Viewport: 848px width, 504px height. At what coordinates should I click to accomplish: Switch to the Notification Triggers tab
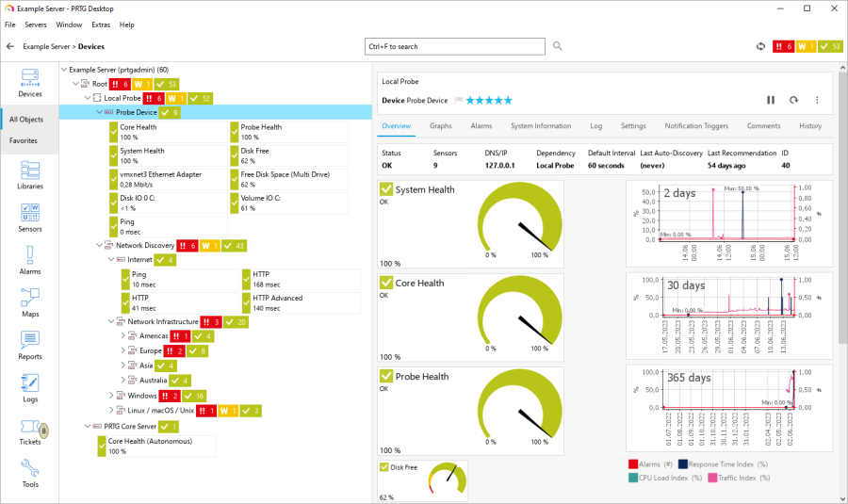pos(696,125)
